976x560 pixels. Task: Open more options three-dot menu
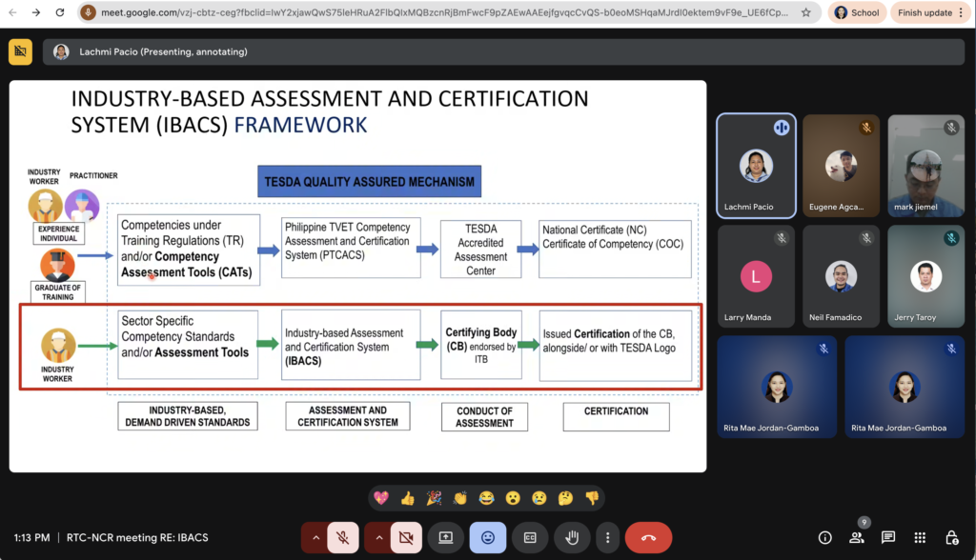(x=607, y=537)
